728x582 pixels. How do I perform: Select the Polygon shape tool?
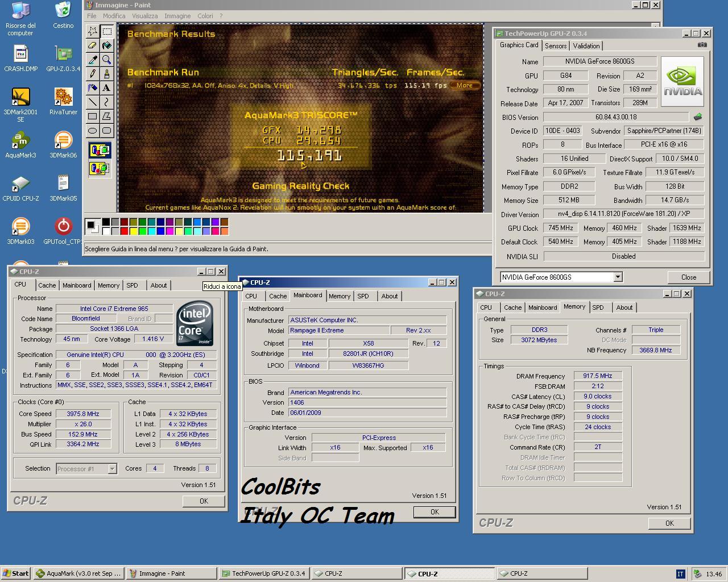click(x=106, y=117)
